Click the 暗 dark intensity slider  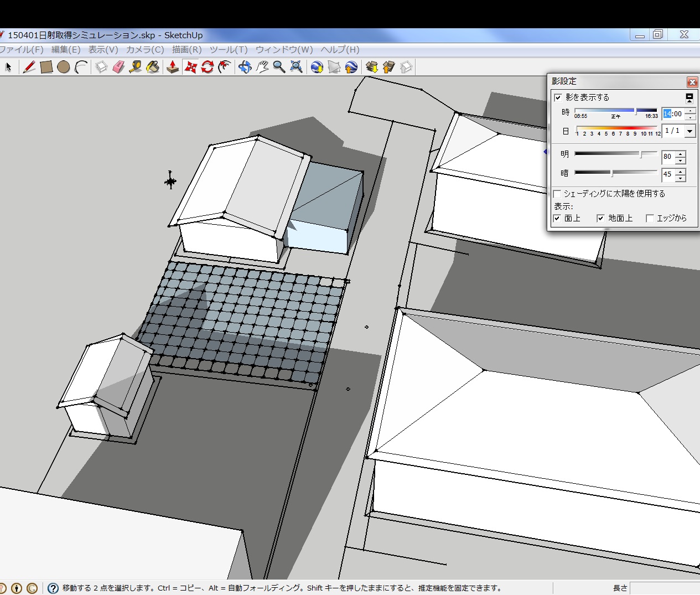pos(616,173)
